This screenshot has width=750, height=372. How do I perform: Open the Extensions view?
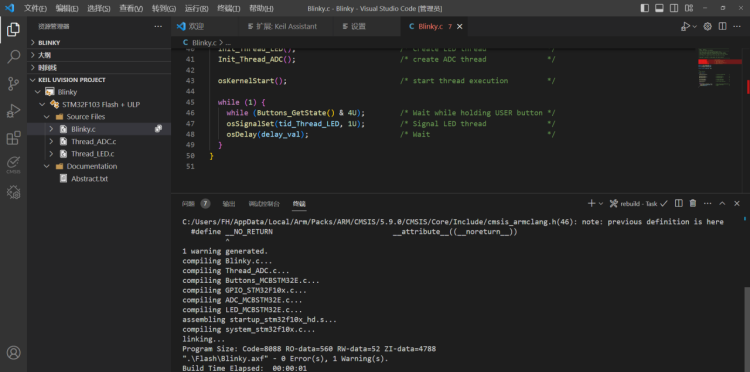[x=13, y=138]
